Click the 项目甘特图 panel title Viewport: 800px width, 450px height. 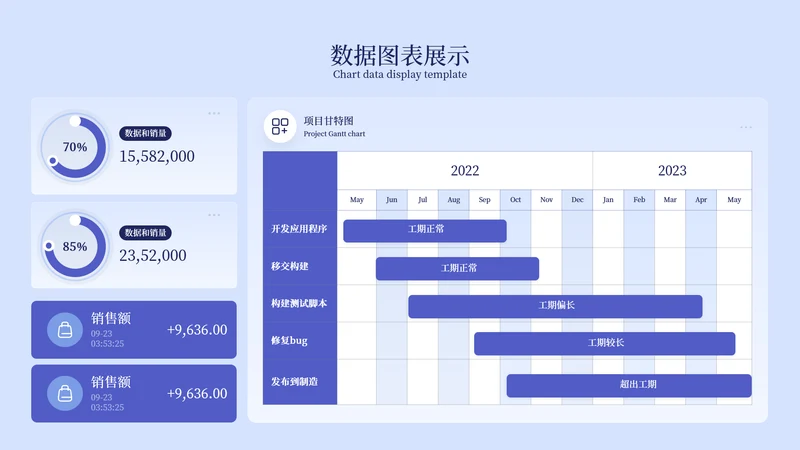[329, 121]
